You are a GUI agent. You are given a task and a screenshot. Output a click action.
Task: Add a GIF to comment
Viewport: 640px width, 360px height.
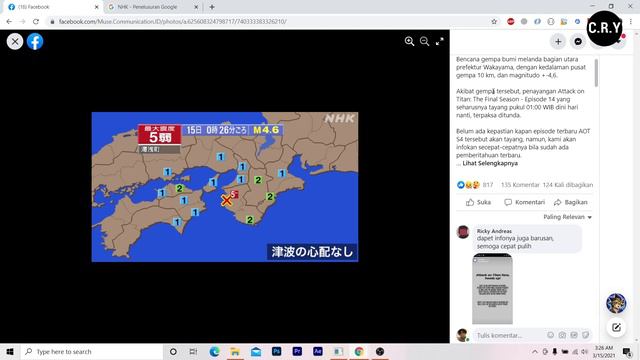point(574,335)
